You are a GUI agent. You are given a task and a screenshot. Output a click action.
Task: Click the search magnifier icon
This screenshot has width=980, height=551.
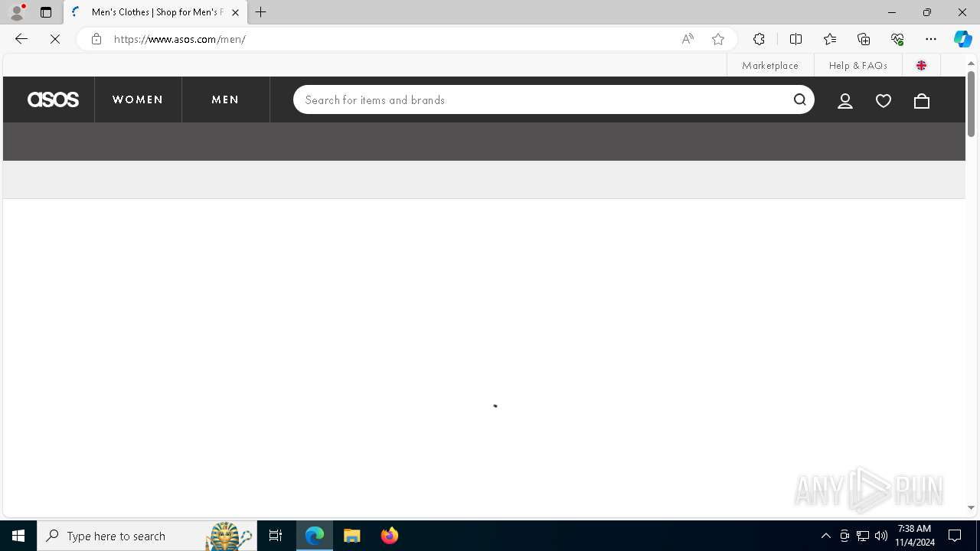(800, 99)
